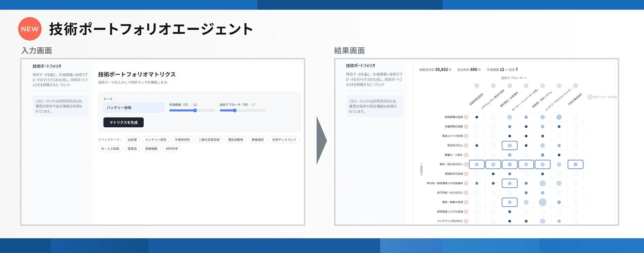Choose the 半導体材料 quick theme

pos(182,140)
